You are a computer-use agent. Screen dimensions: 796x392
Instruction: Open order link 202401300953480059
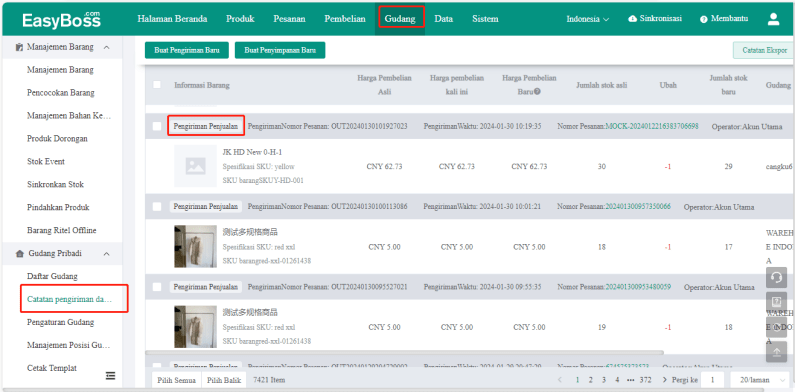click(638, 287)
